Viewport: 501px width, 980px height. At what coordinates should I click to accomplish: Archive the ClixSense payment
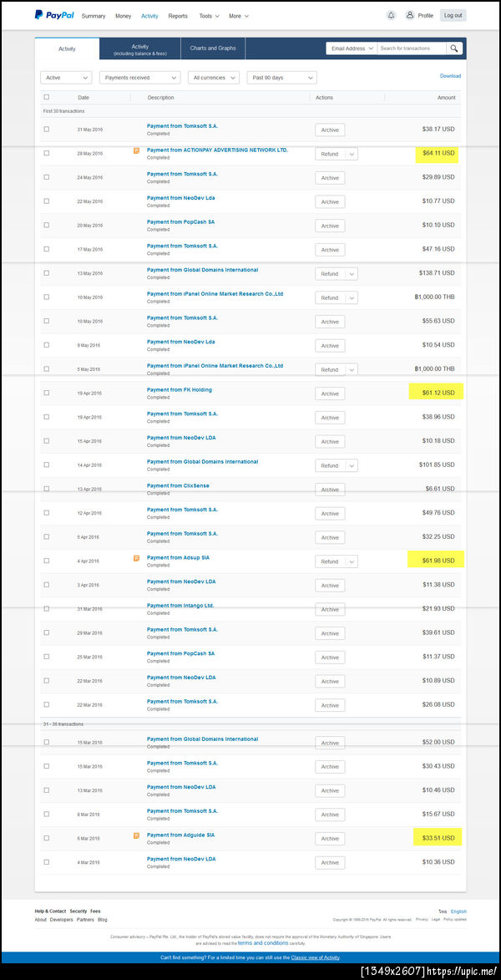330,490
